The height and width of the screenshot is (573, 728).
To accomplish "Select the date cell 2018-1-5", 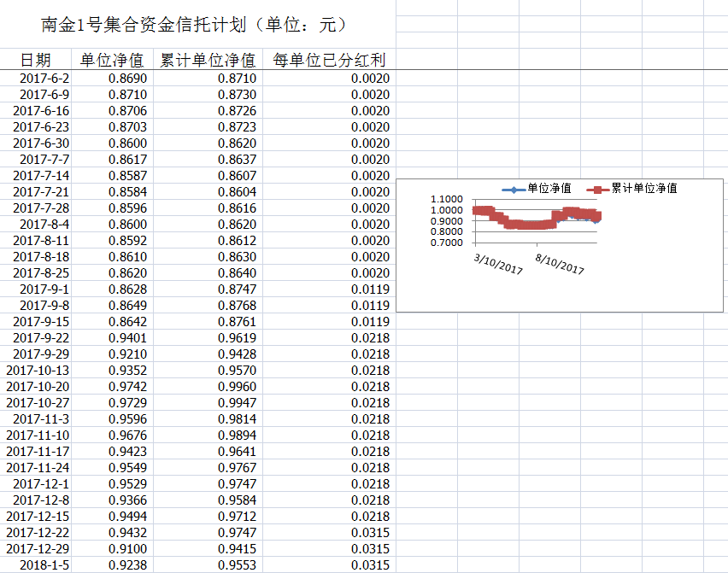I will tap(44, 565).
